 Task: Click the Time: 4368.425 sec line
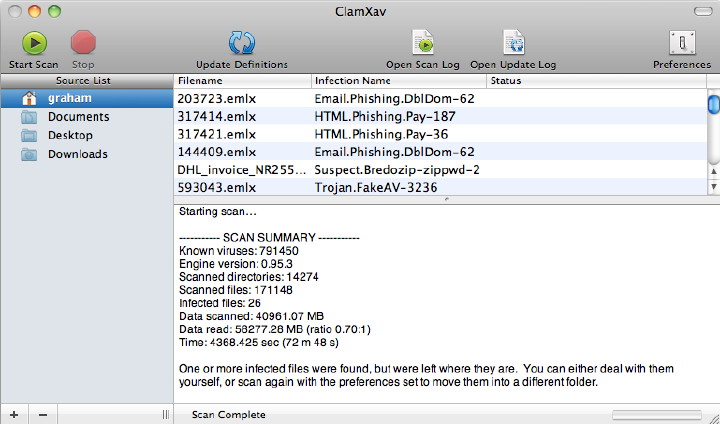(259, 342)
